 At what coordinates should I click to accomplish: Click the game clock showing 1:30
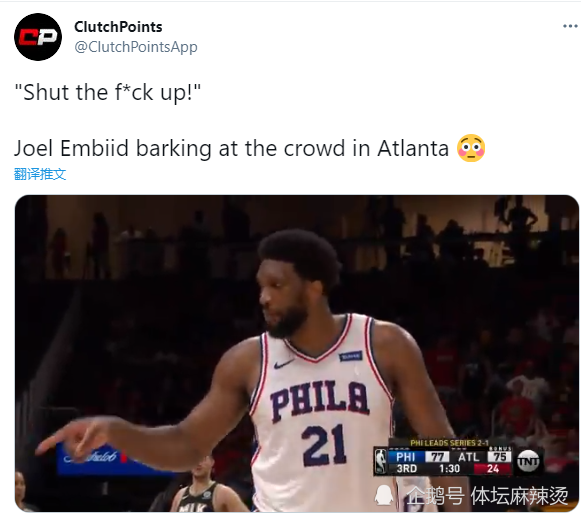tap(449, 469)
